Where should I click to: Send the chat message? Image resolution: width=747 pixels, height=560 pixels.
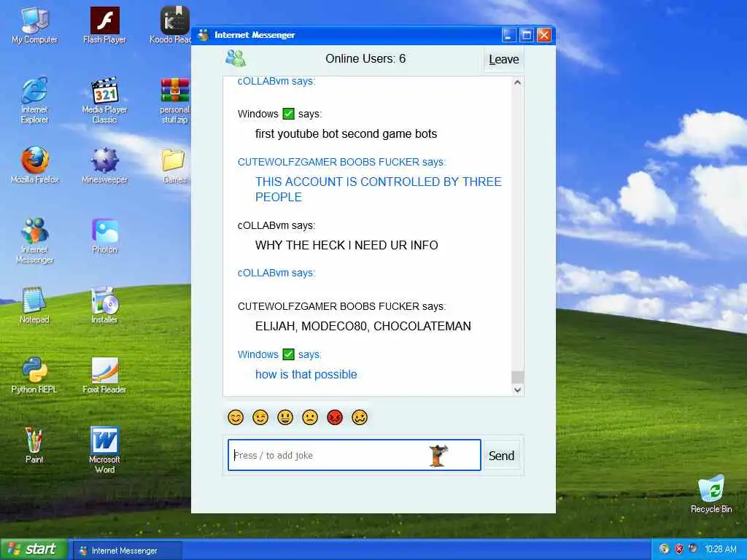(x=501, y=456)
